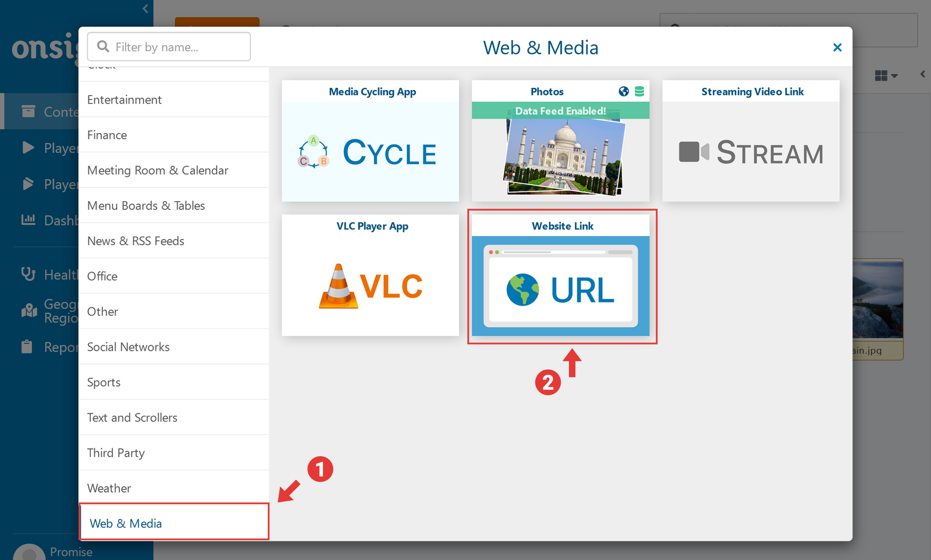Image resolution: width=931 pixels, height=560 pixels.
Task: Select the Weather category
Action: [x=173, y=488]
